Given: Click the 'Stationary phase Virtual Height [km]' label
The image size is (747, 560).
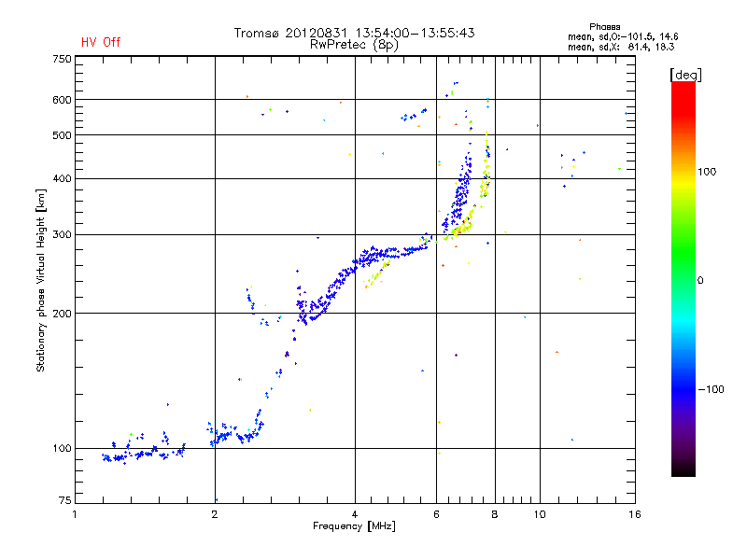Looking at the screenshot, I should click(41, 280).
